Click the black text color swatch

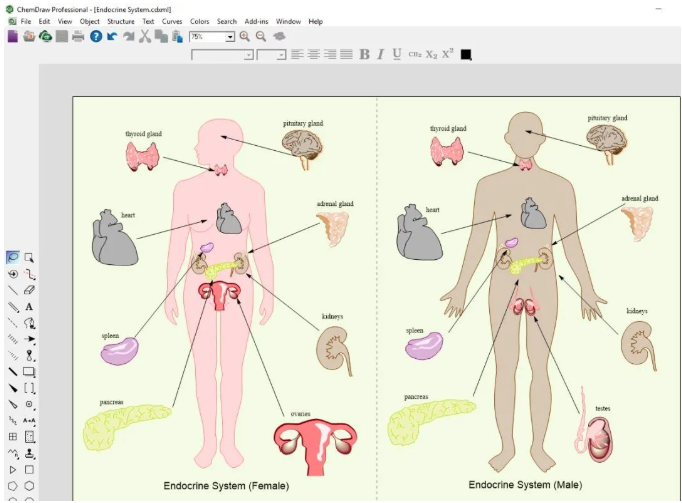click(466, 54)
